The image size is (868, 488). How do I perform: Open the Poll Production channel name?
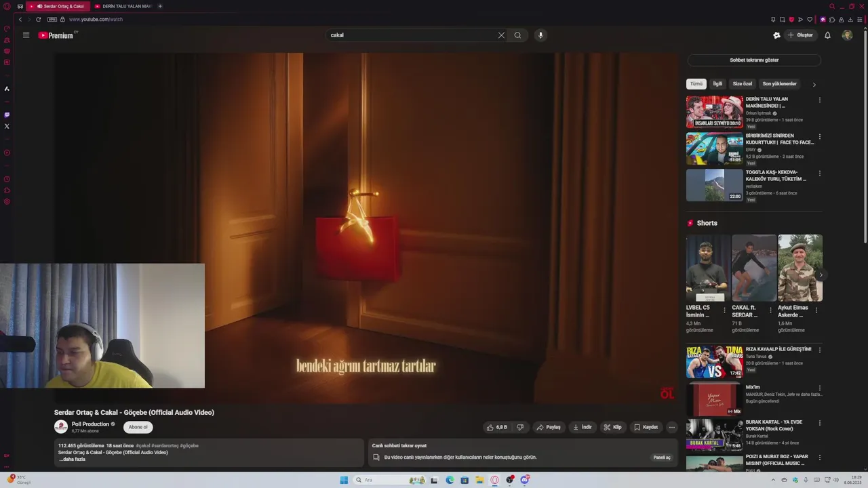tap(90, 424)
